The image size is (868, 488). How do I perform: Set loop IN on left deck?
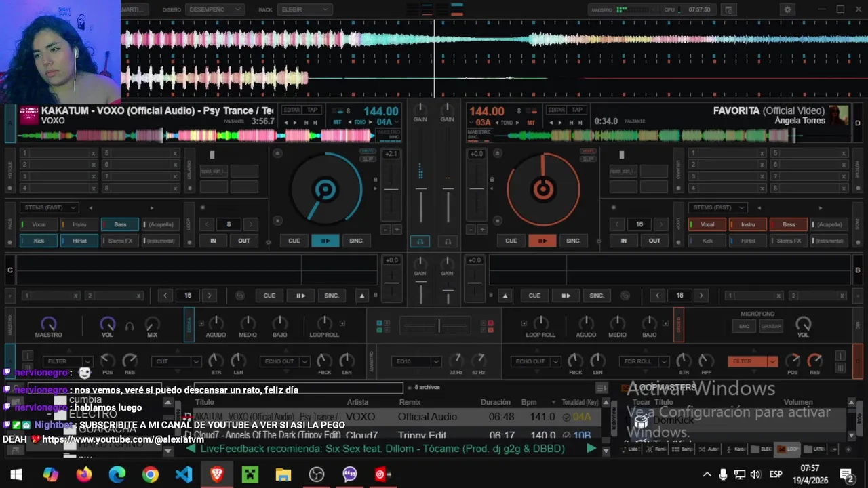pyautogui.click(x=213, y=241)
